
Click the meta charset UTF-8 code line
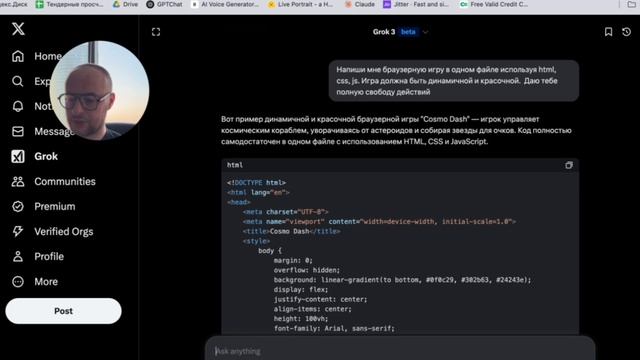[x=285, y=212]
